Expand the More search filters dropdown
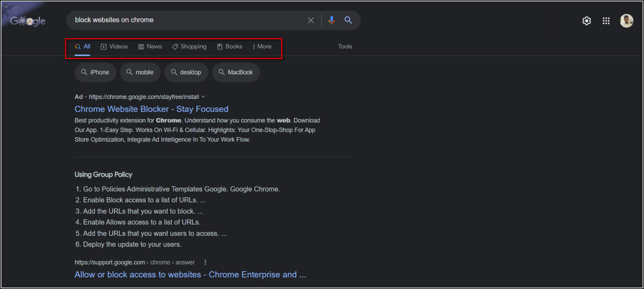 click(x=262, y=47)
